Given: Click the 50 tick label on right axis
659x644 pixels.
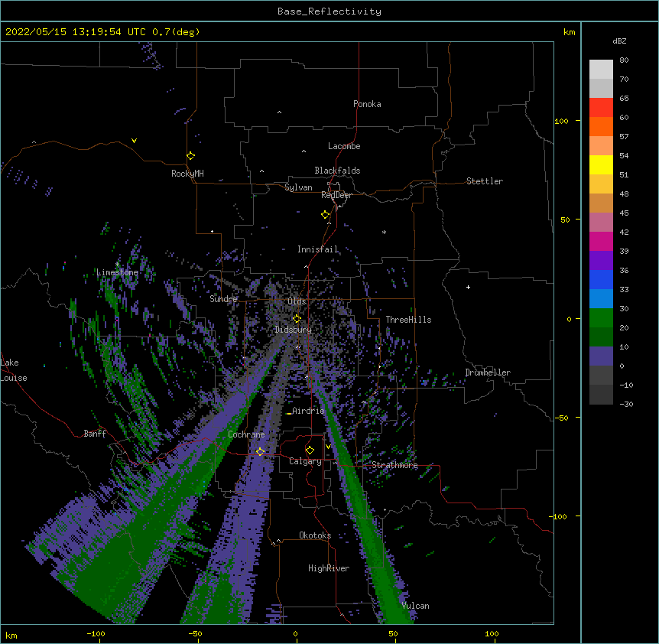Looking at the screenshot, I should 565,220.
